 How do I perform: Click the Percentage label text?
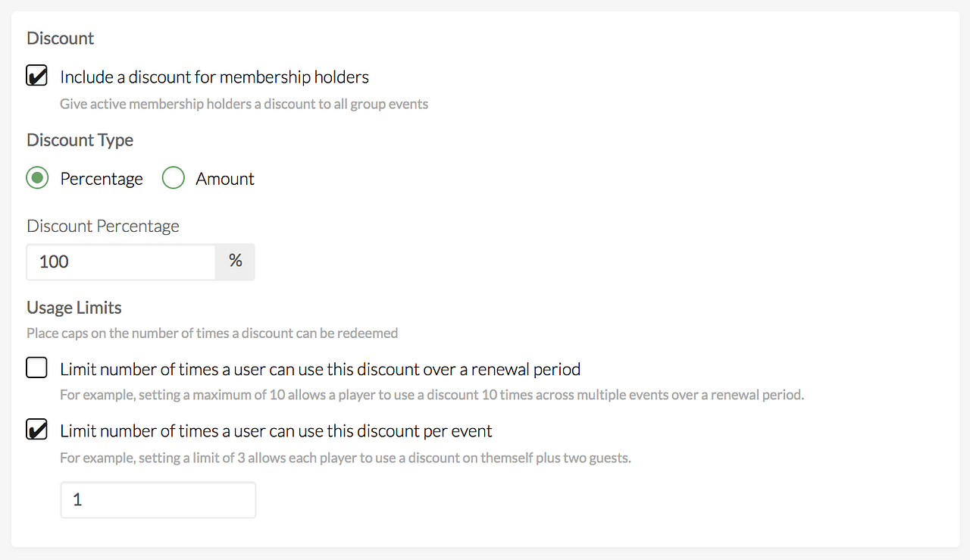pyautogui.click(x=102, y=179)
